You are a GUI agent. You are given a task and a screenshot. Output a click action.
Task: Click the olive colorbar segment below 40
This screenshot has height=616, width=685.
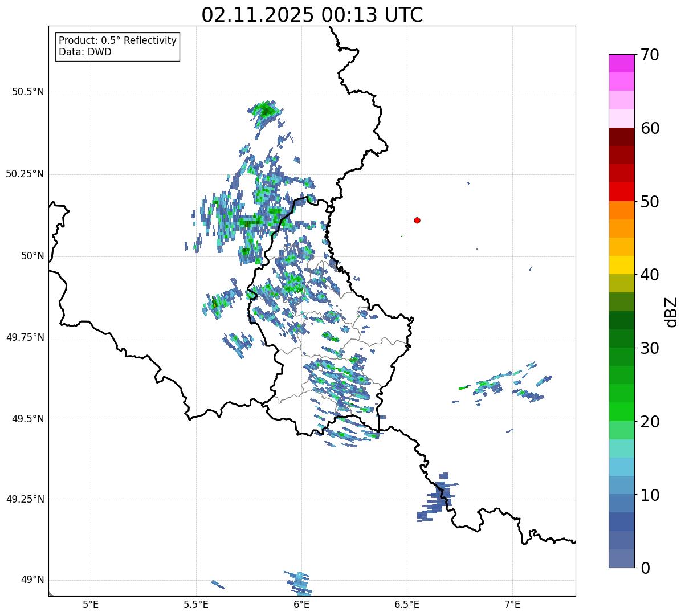(x=621, y=283)
